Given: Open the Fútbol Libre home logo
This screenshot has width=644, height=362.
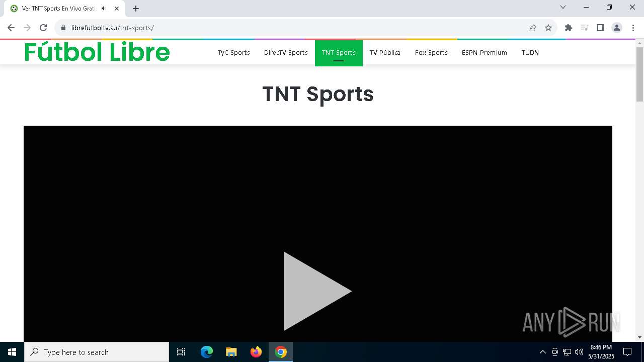Looking at the screenshot, I should [97, 52].
